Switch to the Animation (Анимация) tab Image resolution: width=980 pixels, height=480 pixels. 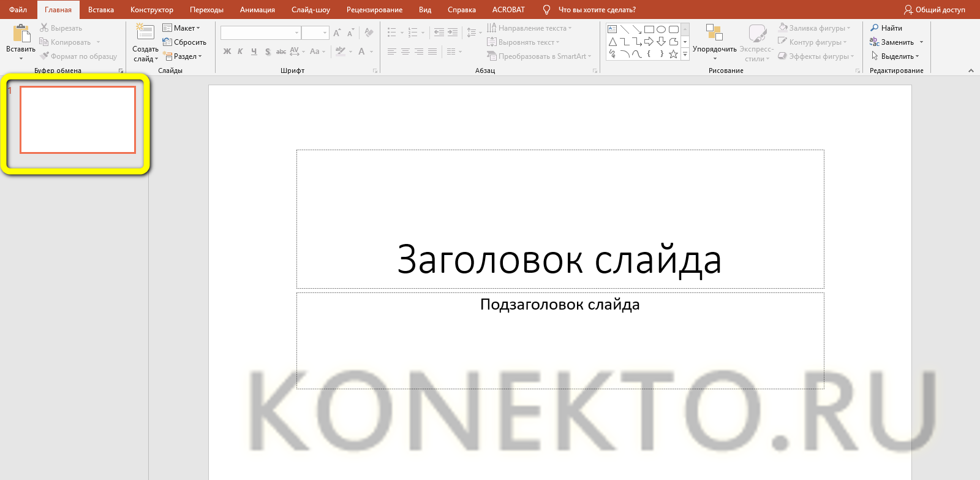pyautogui.click(x=257, y=10)
